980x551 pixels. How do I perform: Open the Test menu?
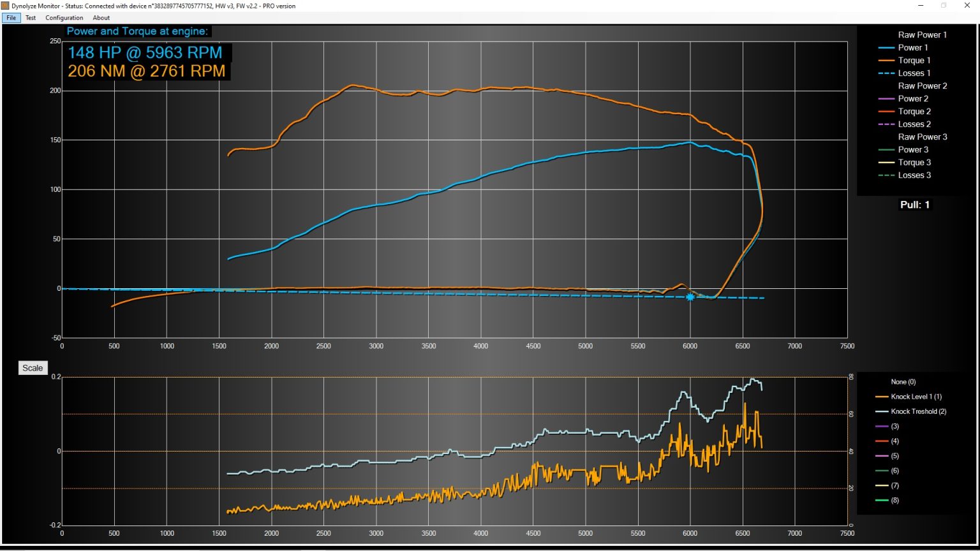(31, 17)
